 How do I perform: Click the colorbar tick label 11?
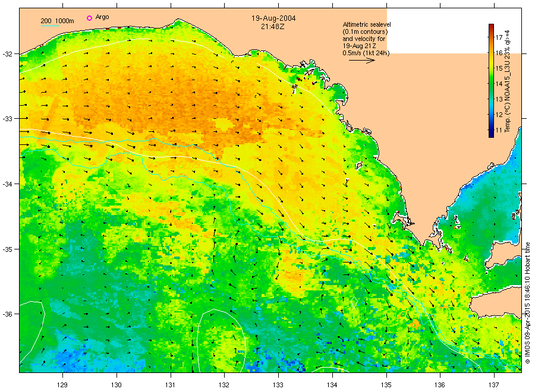(x=499, y=130)
